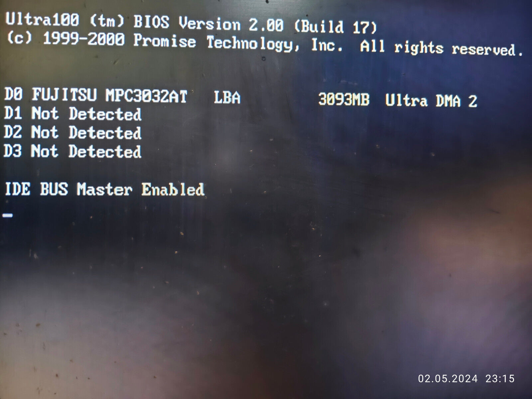Click the BIOS Version 2.00 text

click(x=209, y=24)
